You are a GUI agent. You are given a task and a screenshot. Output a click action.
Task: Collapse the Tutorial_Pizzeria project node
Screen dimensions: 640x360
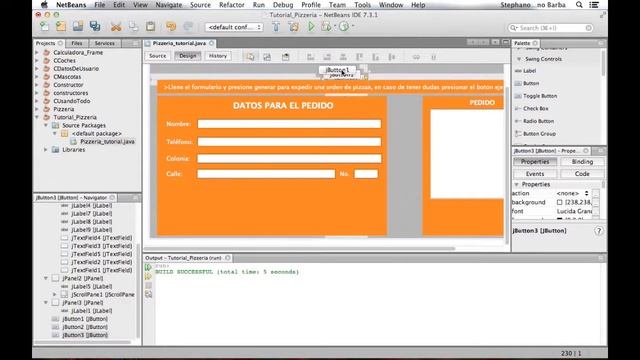click(37, 118)
